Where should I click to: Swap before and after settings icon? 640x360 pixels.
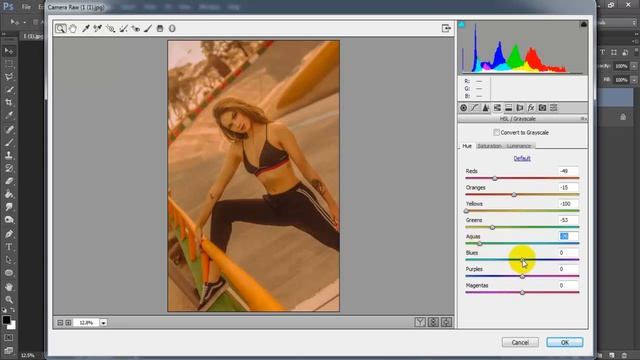(433, 322)
